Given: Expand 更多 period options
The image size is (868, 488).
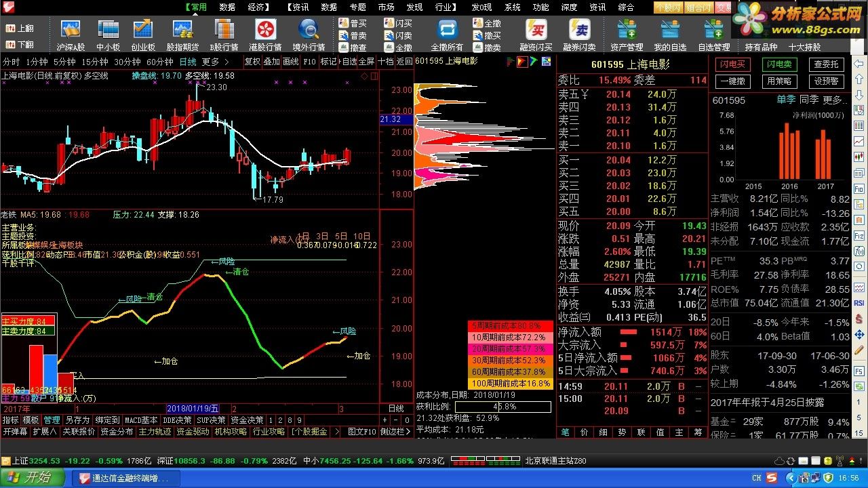Looking at the screenshot, I should [x=215, y=61].
